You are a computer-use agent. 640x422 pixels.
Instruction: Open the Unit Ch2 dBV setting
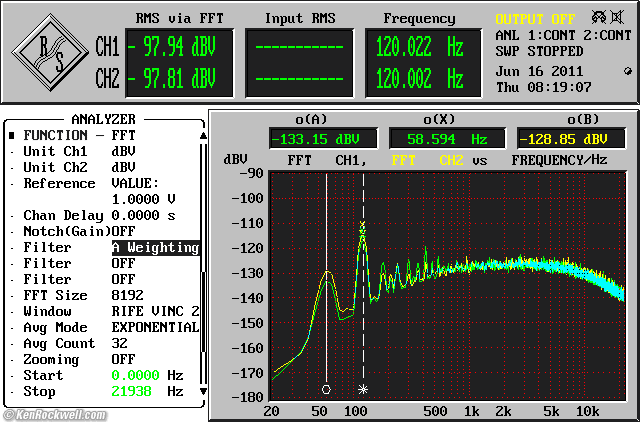point(104,167)
